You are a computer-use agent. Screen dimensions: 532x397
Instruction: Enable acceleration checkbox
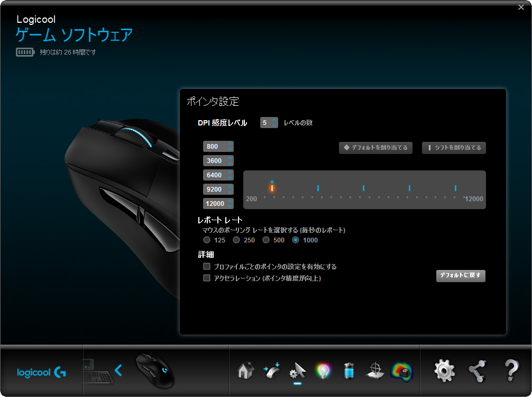pos(207,278)
